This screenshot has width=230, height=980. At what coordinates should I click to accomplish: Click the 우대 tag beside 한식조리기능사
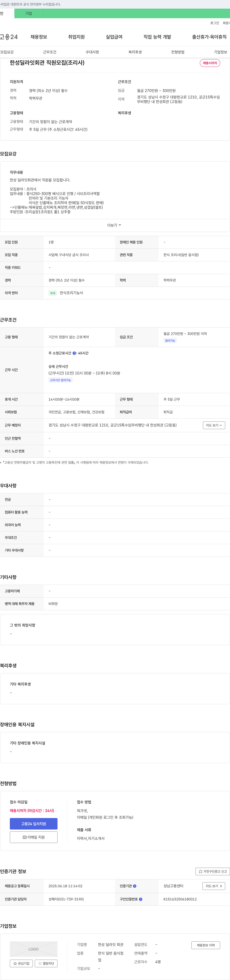(53, 293)
